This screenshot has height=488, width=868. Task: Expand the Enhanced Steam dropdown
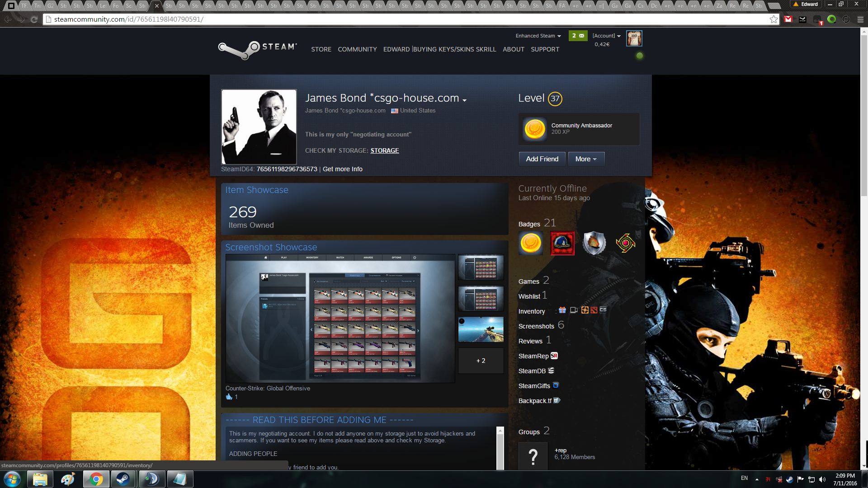pos(538,36)
